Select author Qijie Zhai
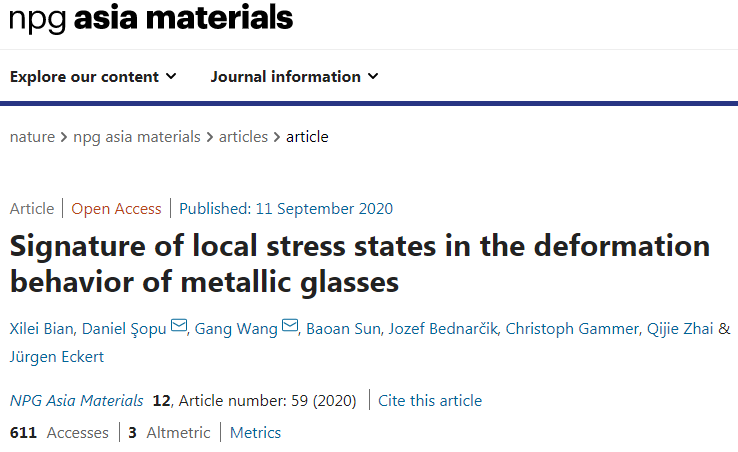The width and height of the screenshot is (738, 452). click(679, 327)
